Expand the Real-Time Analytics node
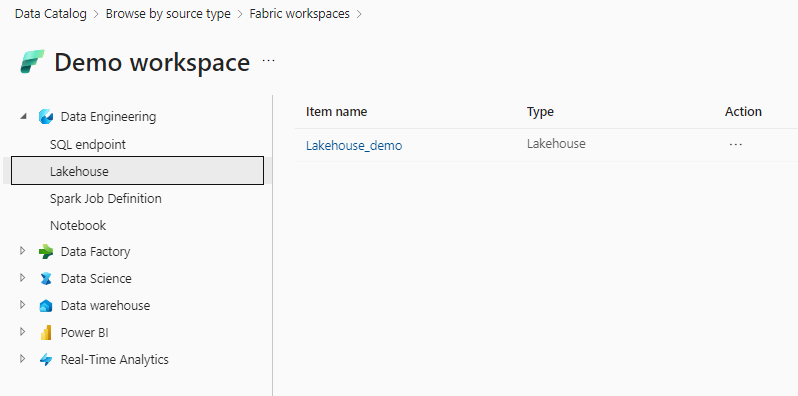The image size is (798, 396). click(x=22, y=359)
